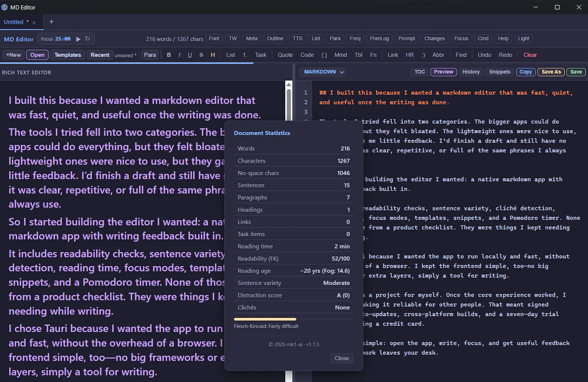Image resolution: width=588 pixels, height=382 pixels.
Task: Toggle the Preview pane button
Action: point(444,72)
